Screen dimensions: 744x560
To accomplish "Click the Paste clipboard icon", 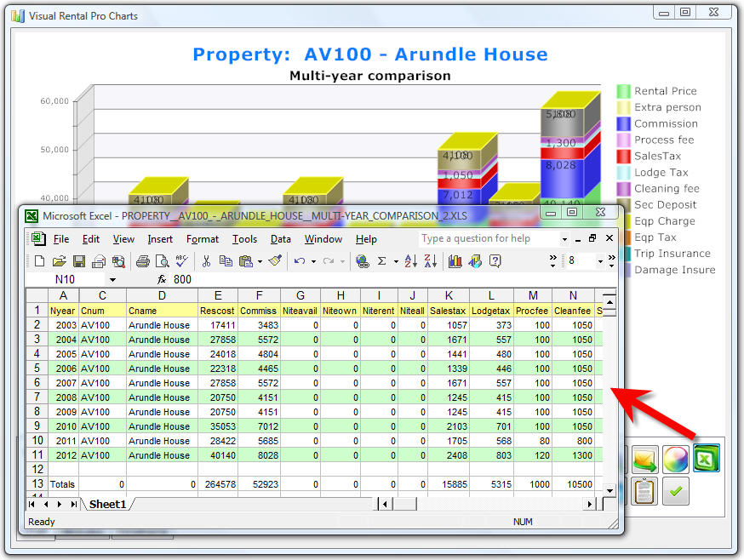I will click(246, 261).
